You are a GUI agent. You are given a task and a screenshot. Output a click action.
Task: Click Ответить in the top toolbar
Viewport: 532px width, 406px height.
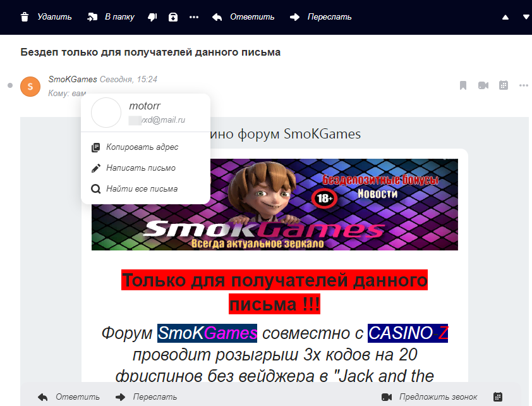tap(252, 17)
